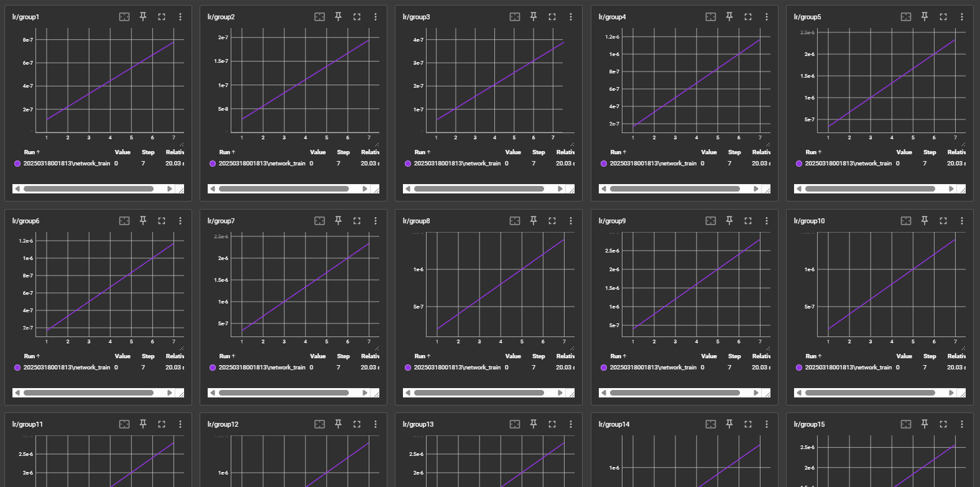This screenshot has height=487, width=980.
Task: Expand lr/group15 chart to fullscreen
Action: [x=943, y=424]
